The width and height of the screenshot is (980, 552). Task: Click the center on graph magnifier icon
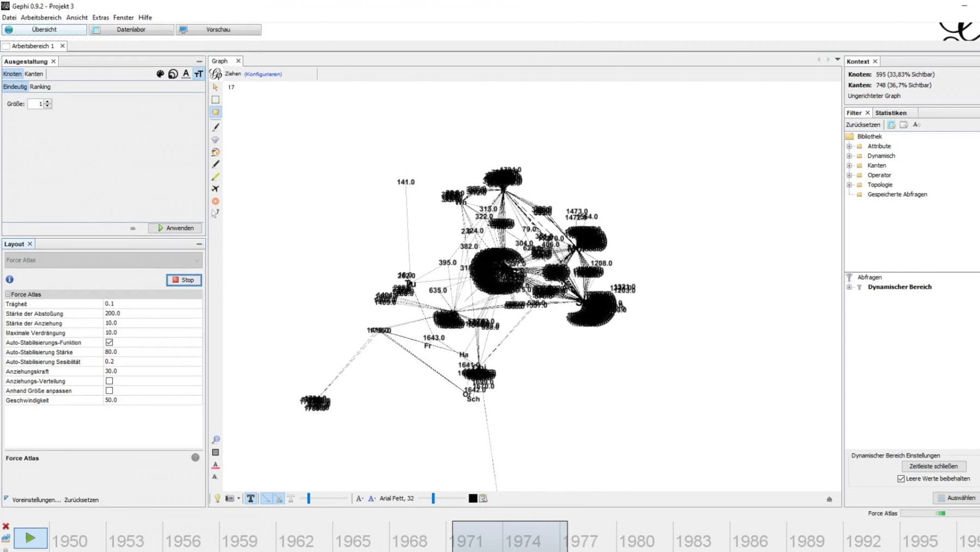pyautogui.click(x=216, y=440)
